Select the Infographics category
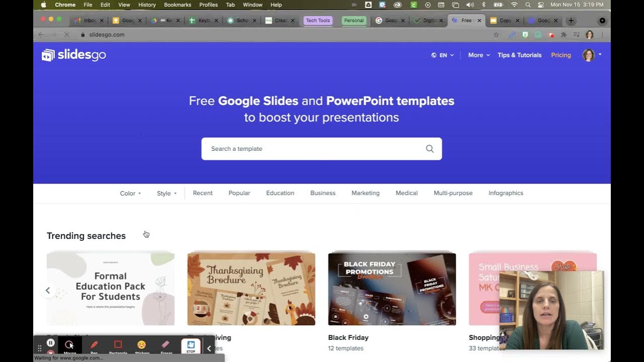 coord(506,193)
